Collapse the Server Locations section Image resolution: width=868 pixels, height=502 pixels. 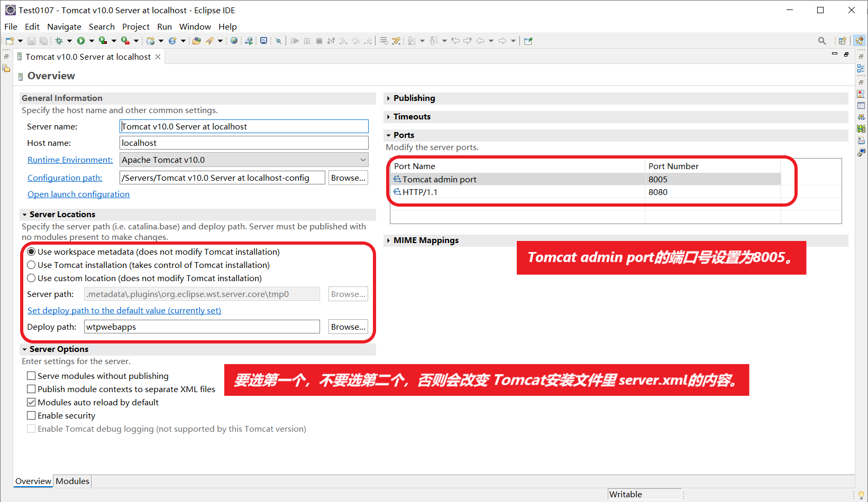tap(24, 215)
